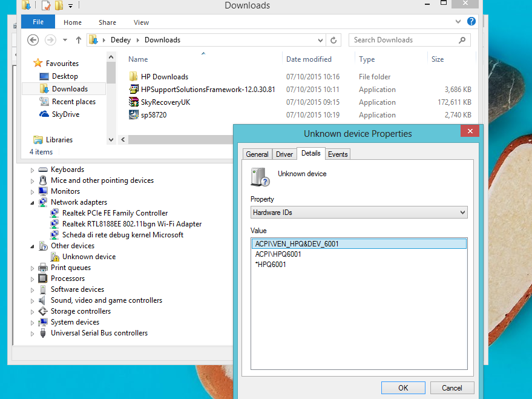Select Realtek RTL8188EE Wi-Fi Adapter entry

click(x=132, y=224)
